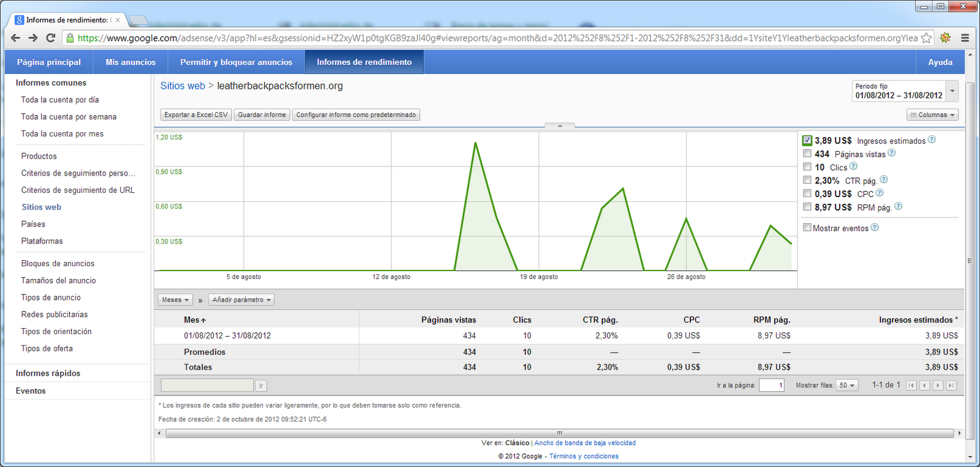The height and width of the screenshot is (467, 980).
Task: Expand the Eventos section
Action: click(x=31, y=391)
